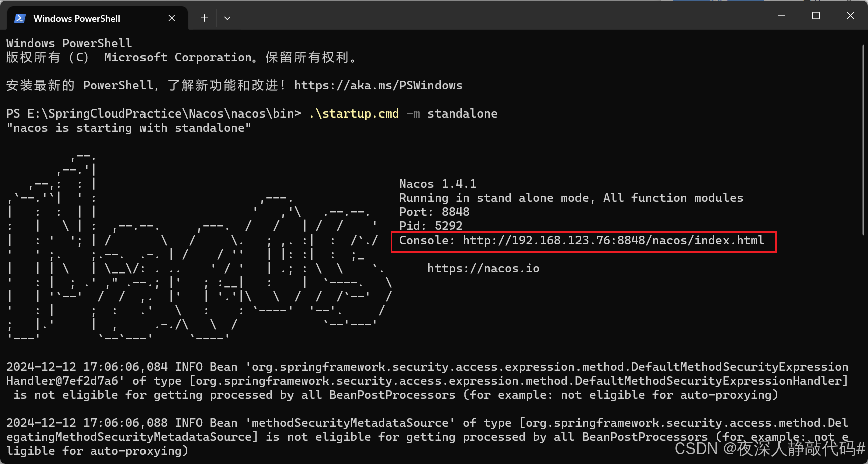Click the standalone mode parameter text

point(462,113)
